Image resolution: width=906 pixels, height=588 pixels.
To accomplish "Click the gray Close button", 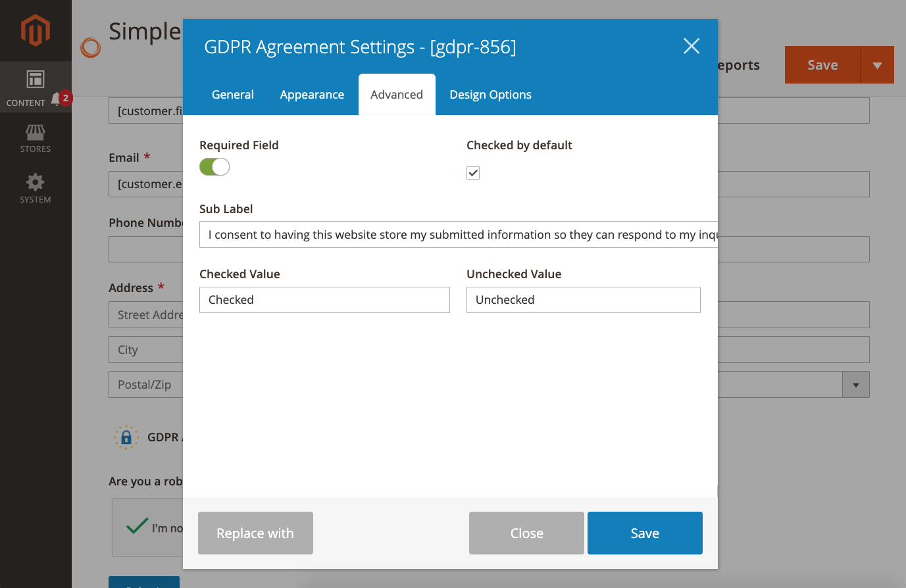I will 526,533.
